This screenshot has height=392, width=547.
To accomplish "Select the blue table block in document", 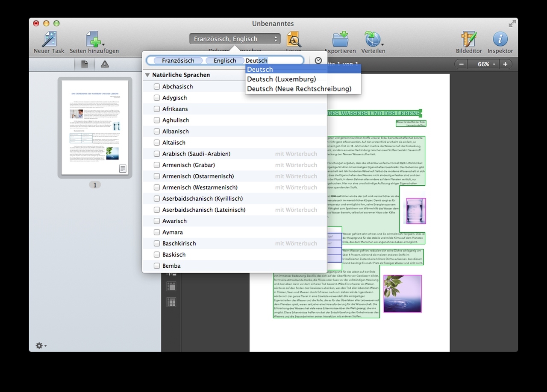I will pos(335,248).
